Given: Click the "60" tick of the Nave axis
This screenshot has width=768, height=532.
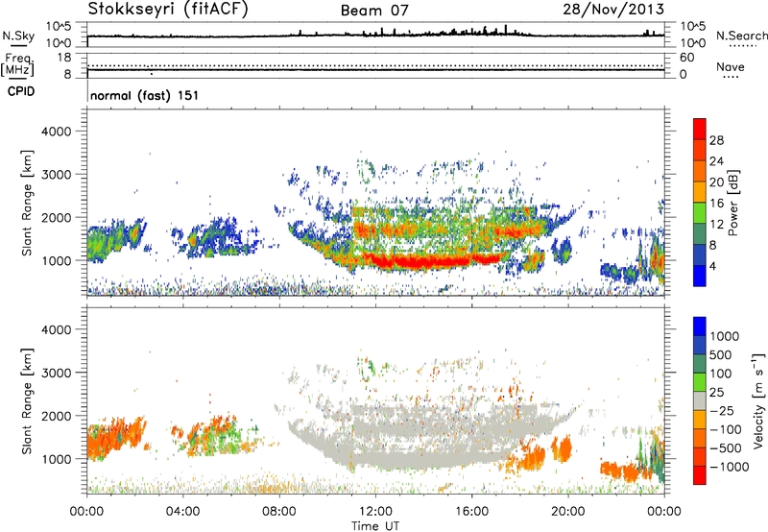Looking at the screenshot, I should [686, 58].
